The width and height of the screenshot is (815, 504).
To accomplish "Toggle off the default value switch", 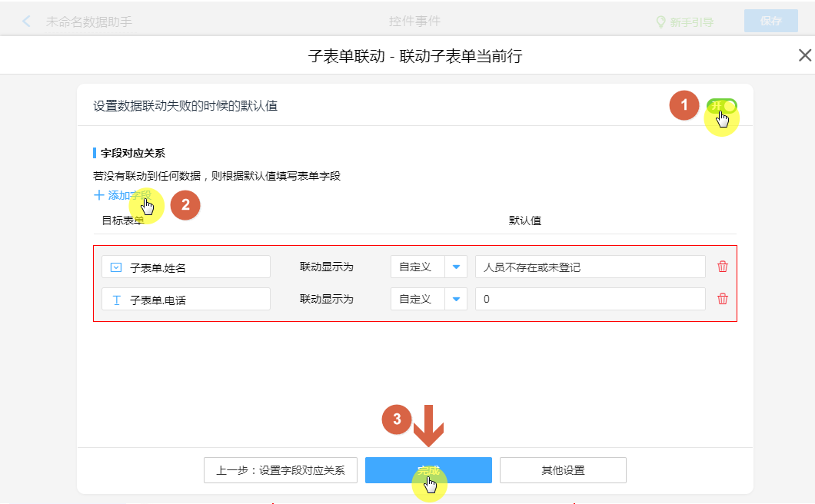I will tap(722, 106).
